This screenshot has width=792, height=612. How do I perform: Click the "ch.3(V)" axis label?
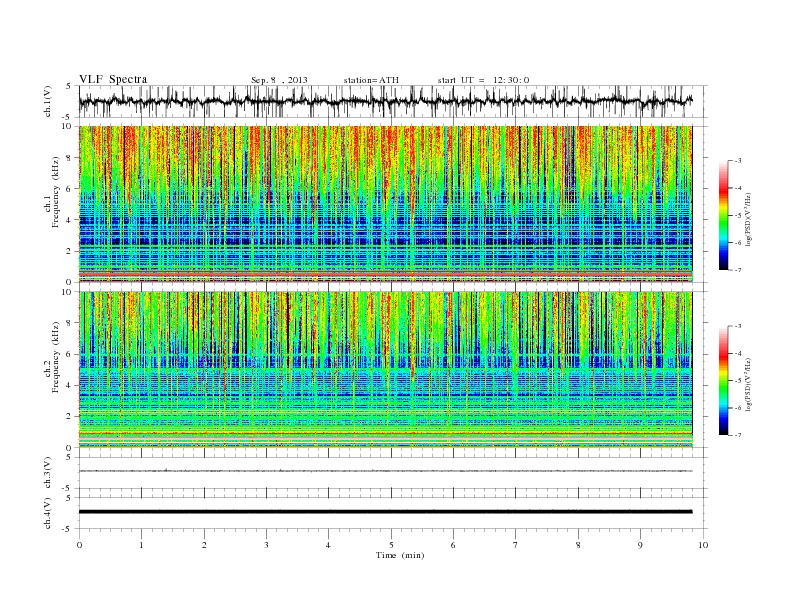[x=48, y=473]
